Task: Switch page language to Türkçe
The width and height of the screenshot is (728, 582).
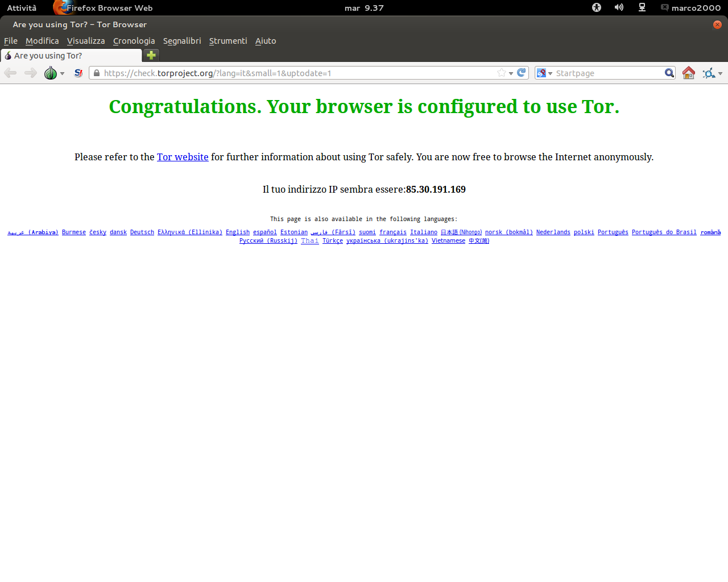Action: click(333, 240)
